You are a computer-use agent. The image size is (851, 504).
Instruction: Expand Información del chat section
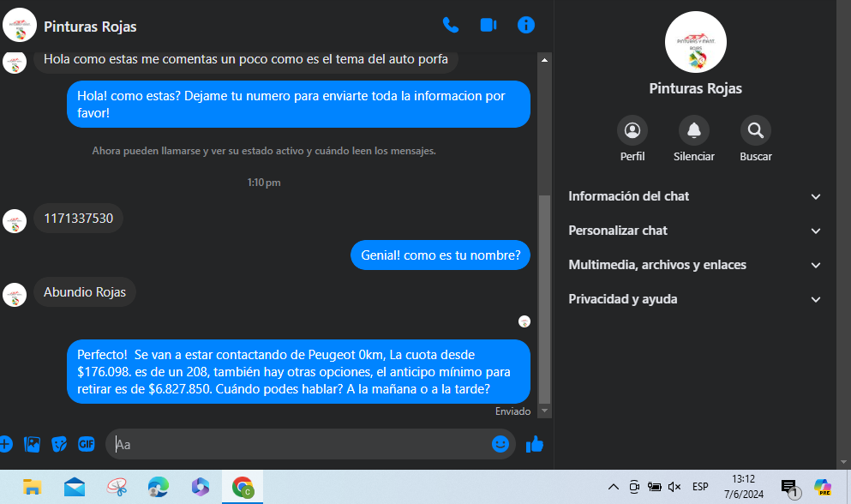695,196
